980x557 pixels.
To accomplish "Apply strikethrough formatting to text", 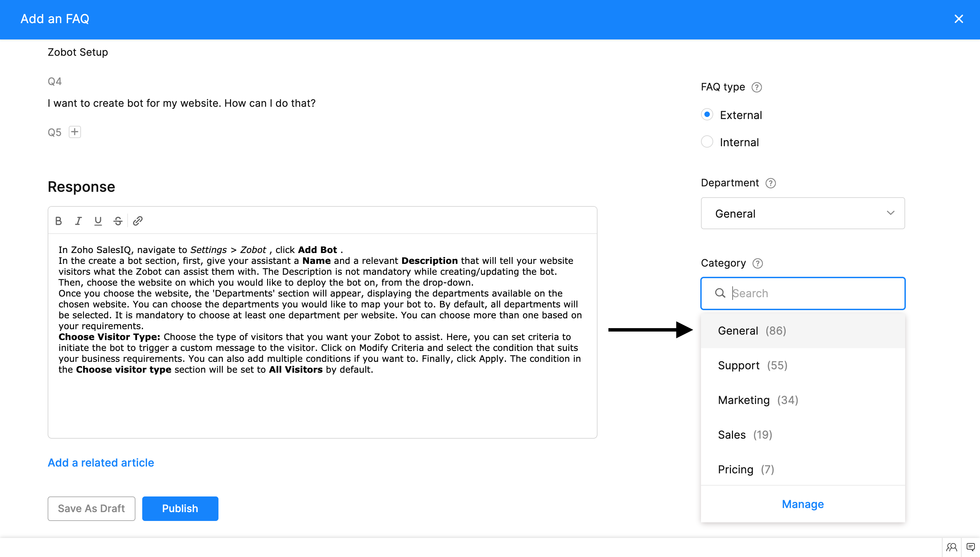I will [118, 221].
